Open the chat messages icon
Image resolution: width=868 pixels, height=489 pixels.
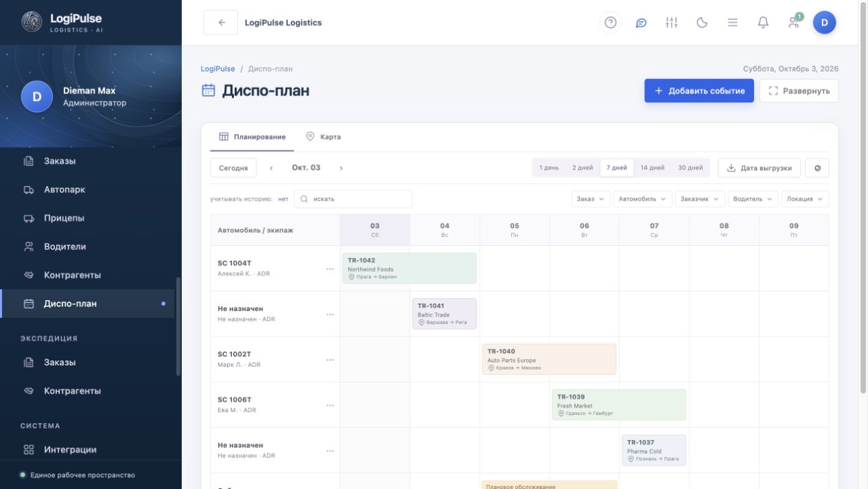pos(641,23)
